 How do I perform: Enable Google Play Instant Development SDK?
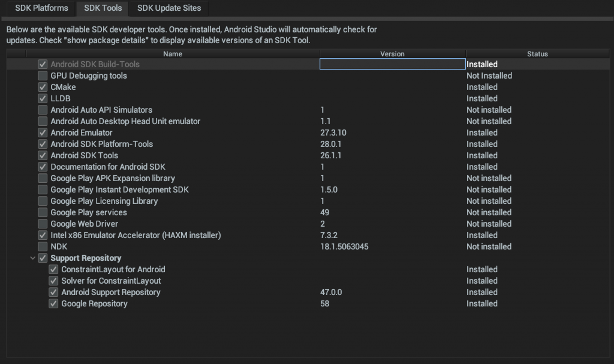click(x=43, y=189)
